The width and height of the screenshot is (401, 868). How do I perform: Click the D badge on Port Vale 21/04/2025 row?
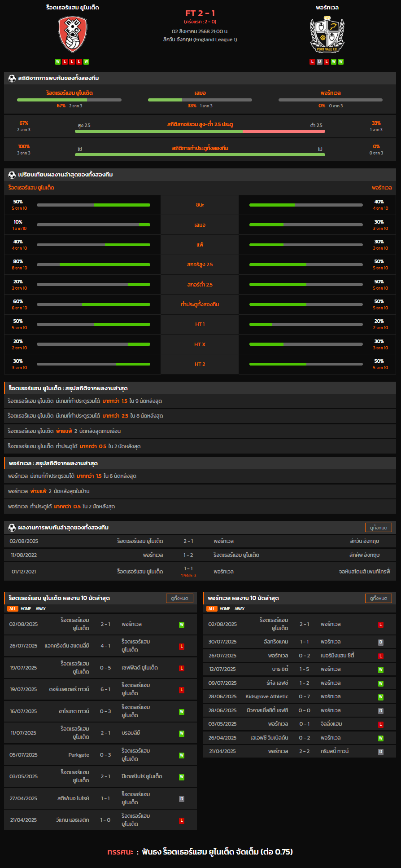381,752
